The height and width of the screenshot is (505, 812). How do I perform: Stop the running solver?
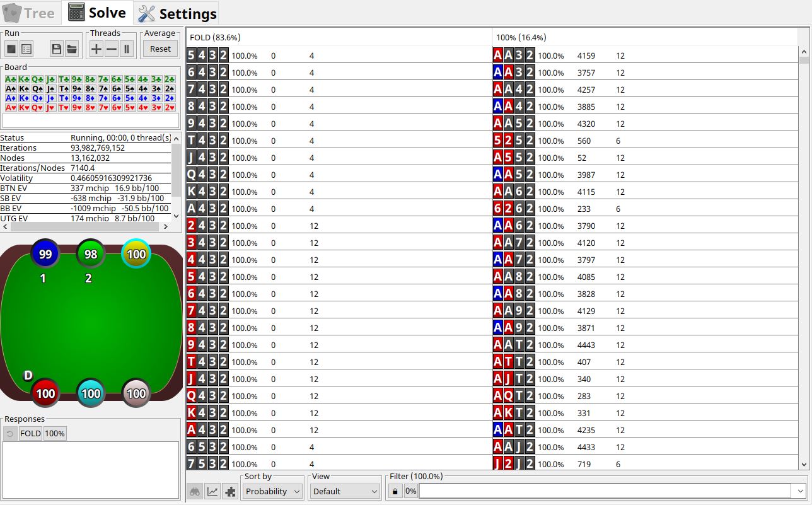click(x=10, y=48)
